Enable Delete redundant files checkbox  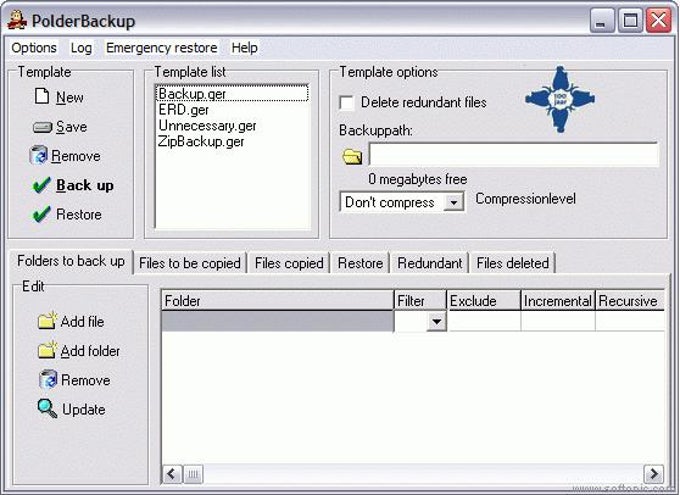(347, 103)
